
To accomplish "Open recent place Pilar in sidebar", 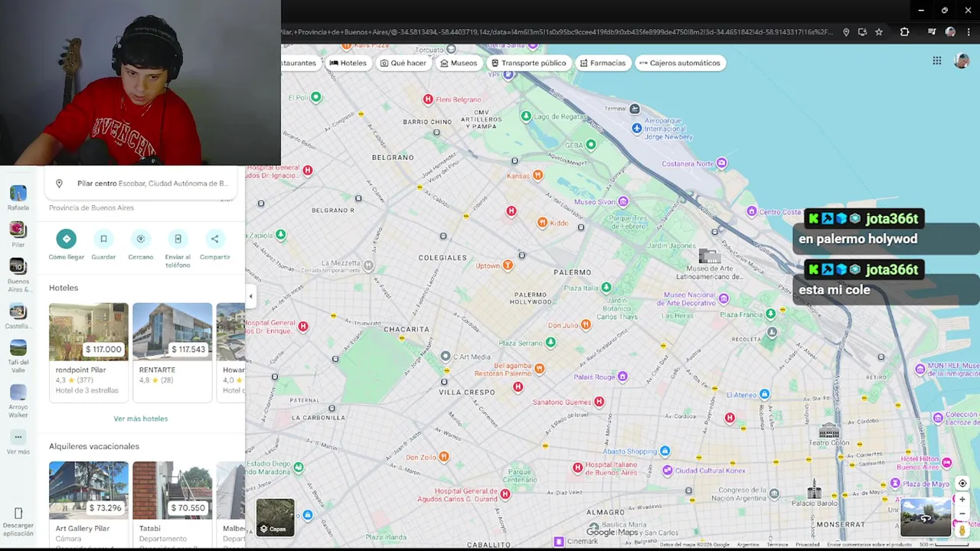I will point(18,234).
